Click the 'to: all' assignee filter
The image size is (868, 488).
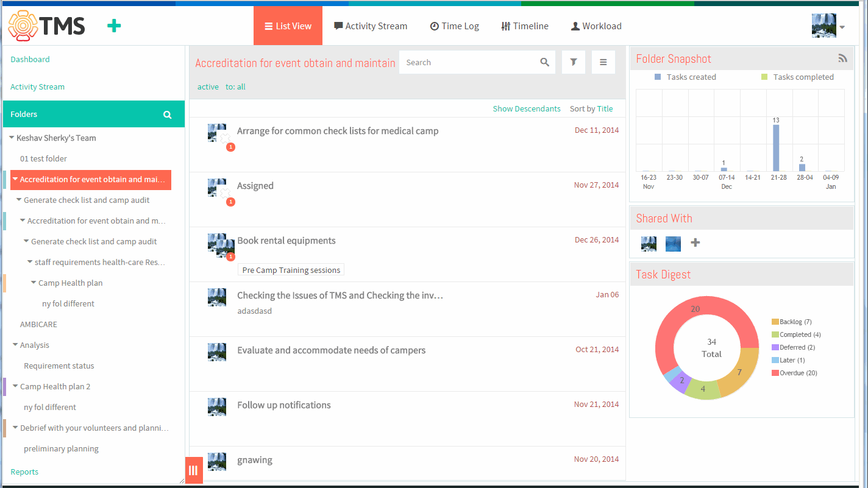[x=235, y=87]
